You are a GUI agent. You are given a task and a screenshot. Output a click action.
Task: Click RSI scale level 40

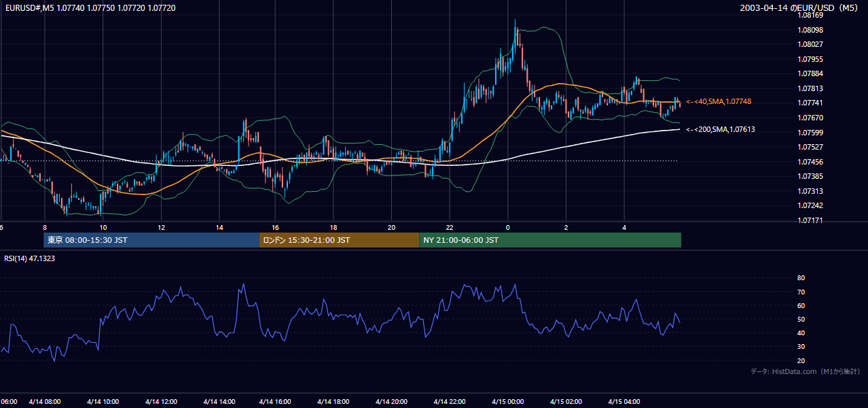click(801, 333)
